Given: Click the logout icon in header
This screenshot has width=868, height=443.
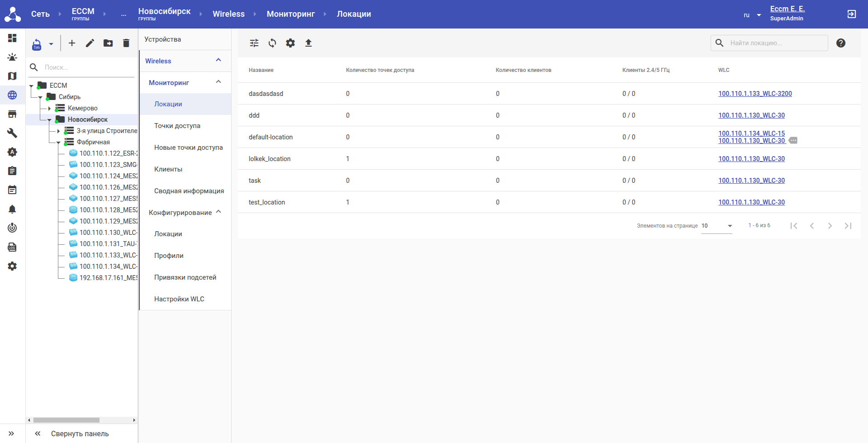Looking at the screenshot, I should click(x=851, y=14).
